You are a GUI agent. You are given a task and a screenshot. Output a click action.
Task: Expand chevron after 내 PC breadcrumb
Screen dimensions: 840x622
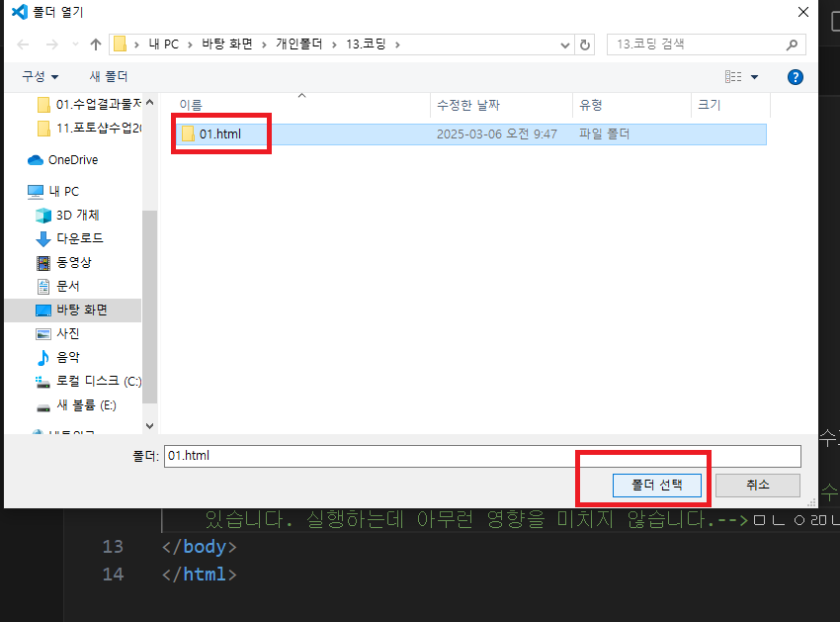[x=190, y=44]
